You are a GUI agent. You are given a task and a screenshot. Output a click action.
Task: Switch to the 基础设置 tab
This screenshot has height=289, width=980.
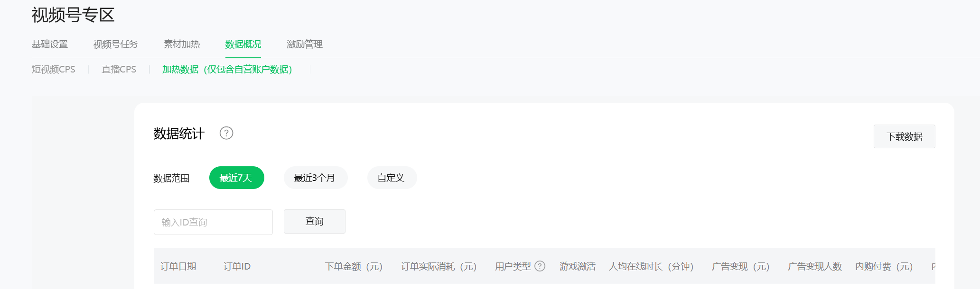click(x=50, y=44)
